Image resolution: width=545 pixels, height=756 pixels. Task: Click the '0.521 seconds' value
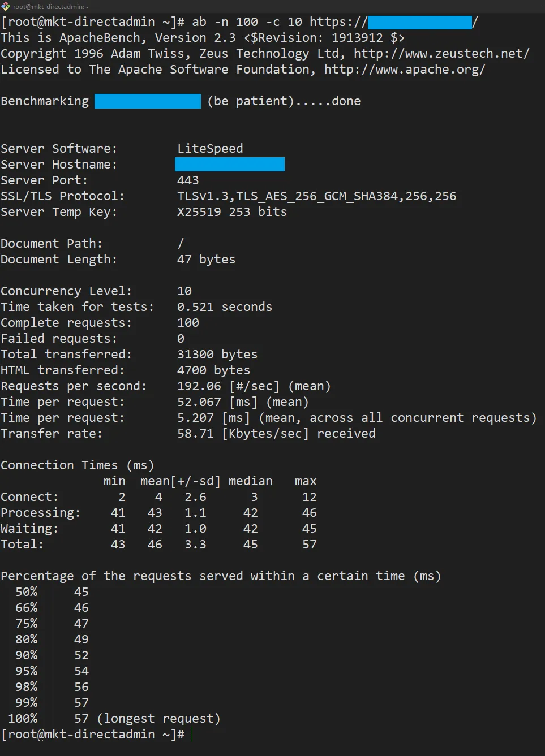pos(225,307)
